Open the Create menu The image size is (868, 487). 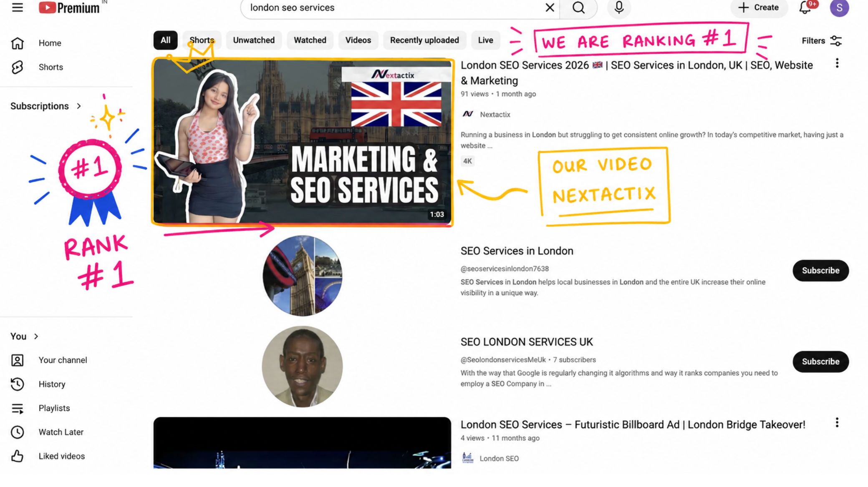coord(758,8)
